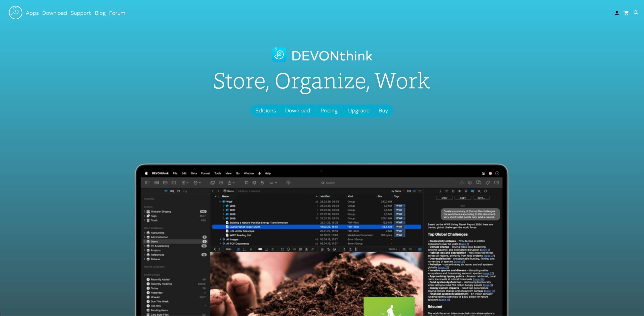Click the info circle icon in toolbar

click(x=470, y=183)
